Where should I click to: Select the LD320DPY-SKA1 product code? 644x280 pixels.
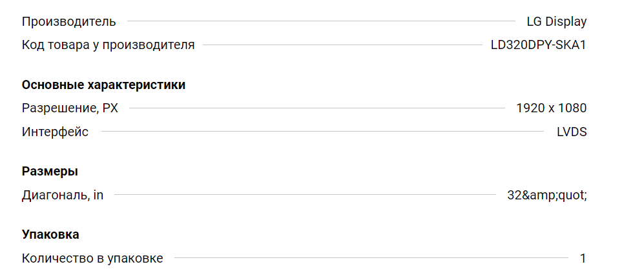(x=539, y=45)
